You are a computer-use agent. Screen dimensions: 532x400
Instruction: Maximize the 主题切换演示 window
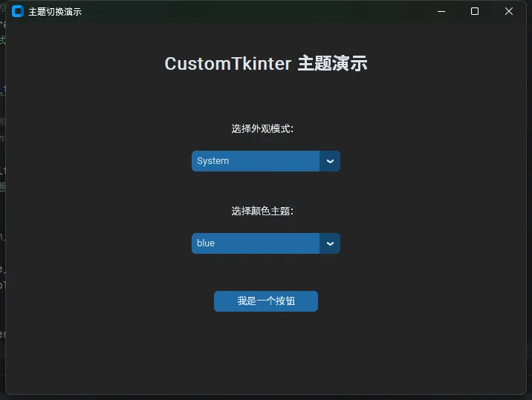pyautogui.click(x=475, y=12)
